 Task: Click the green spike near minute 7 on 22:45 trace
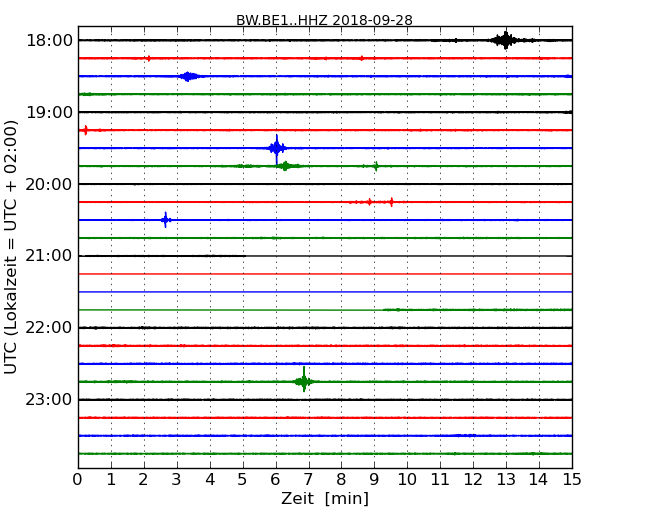point(304,381)
